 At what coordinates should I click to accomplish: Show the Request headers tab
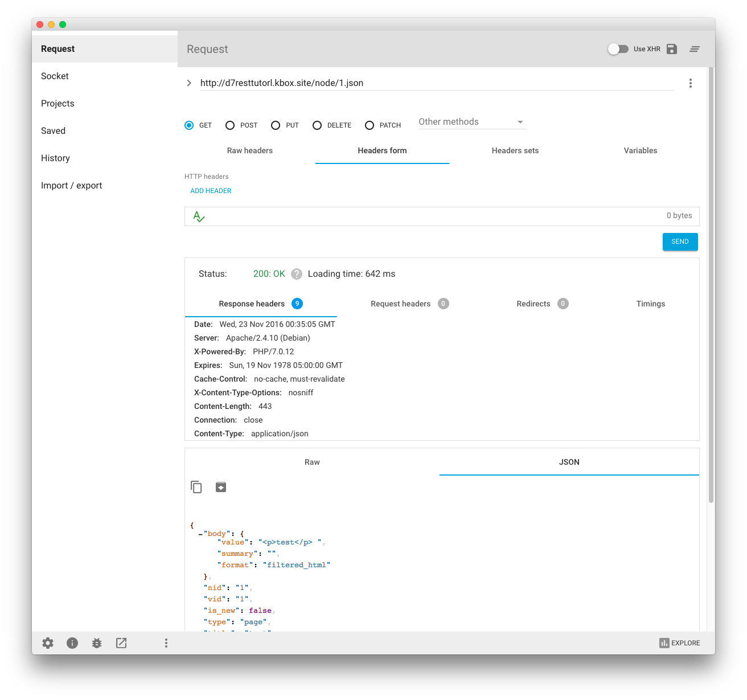click(x=409, y=304)
